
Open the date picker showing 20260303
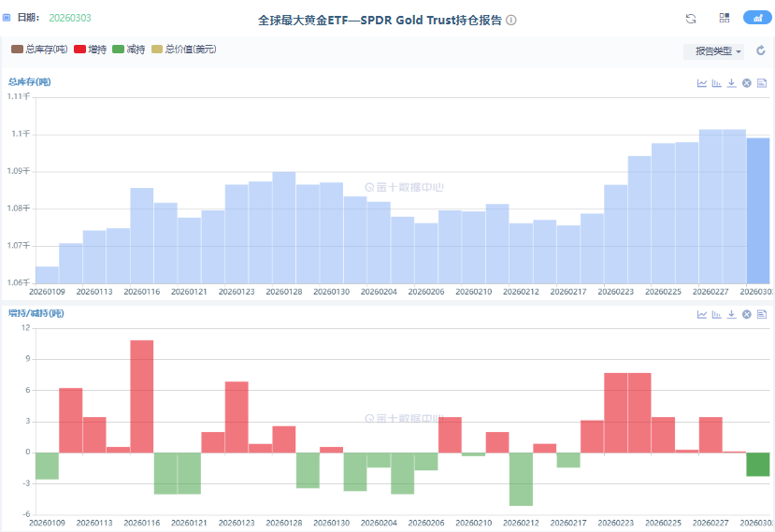click(x=70, y=18)
